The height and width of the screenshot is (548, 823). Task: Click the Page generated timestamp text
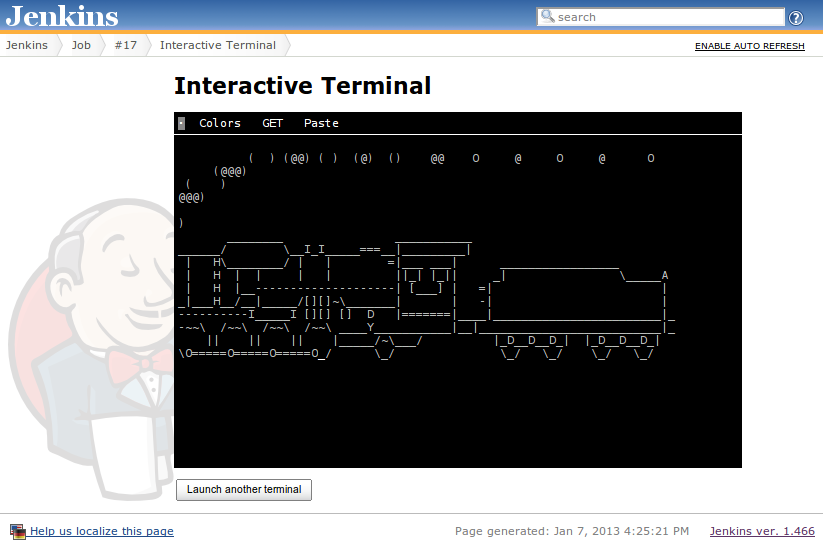coord(572,531)
